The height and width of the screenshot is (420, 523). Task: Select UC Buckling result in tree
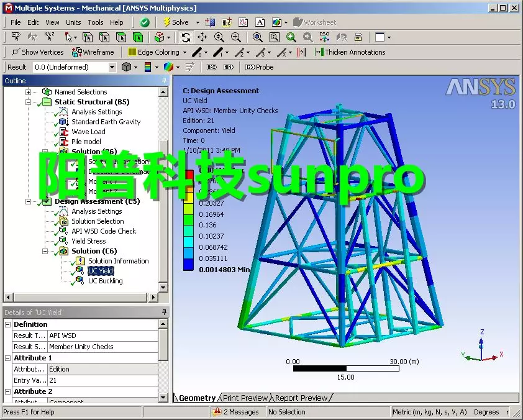(106, 281)
